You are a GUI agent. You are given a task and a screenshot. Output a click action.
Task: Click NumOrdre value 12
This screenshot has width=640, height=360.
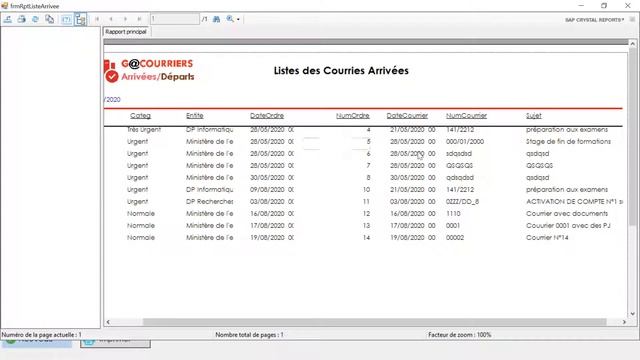pyautogui.click(x=366, y=213)
